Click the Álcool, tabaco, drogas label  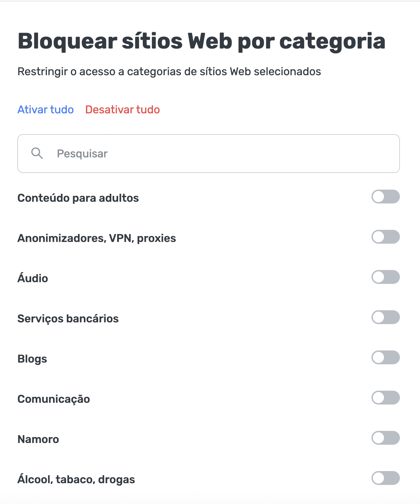tap(76, 479)
